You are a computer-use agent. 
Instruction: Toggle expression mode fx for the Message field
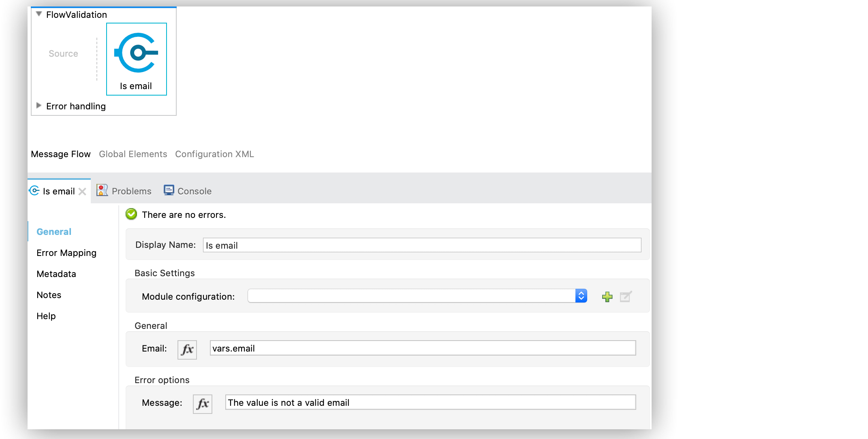click(x=202, y=403)
